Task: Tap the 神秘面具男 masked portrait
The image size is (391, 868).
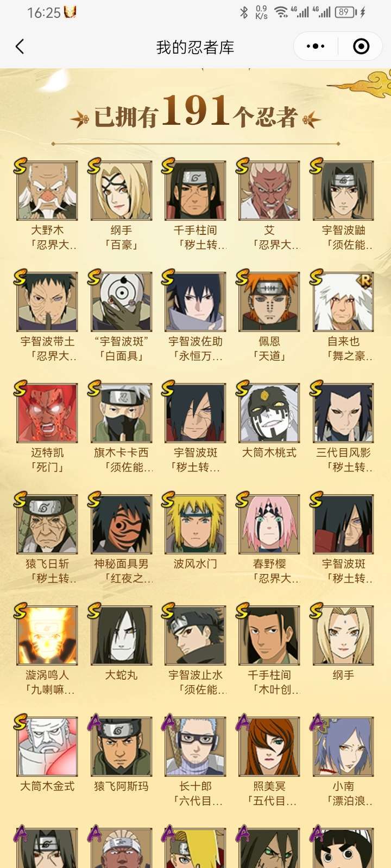Action: coord(121,524)
